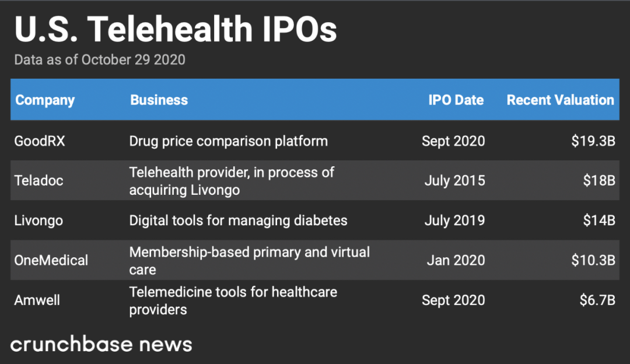The width and height of the screenshot is (630, 364).
Task: Click Livongo's July 2019 IPO date
Action: (x=454, y=220)
